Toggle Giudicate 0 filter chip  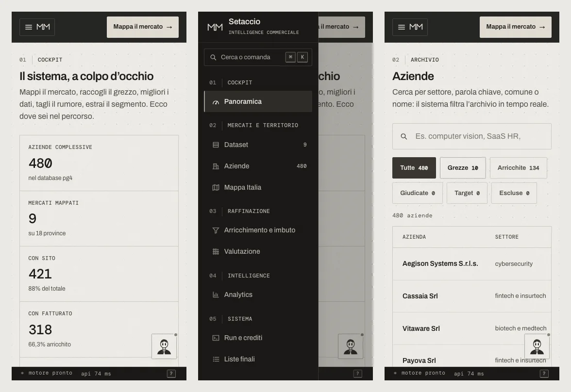click(x=418, y=193)
